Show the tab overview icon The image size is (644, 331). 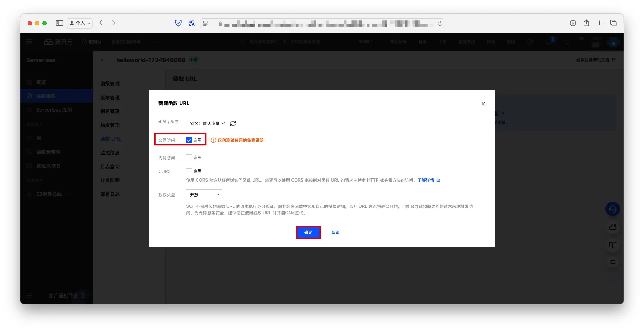pyautogui.click(x=613, y=23)
